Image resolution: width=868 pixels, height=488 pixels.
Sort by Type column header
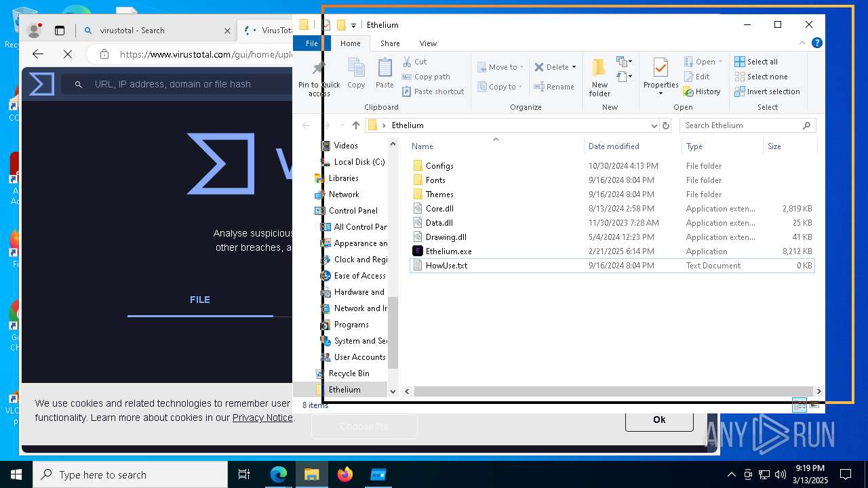(722, 146)
